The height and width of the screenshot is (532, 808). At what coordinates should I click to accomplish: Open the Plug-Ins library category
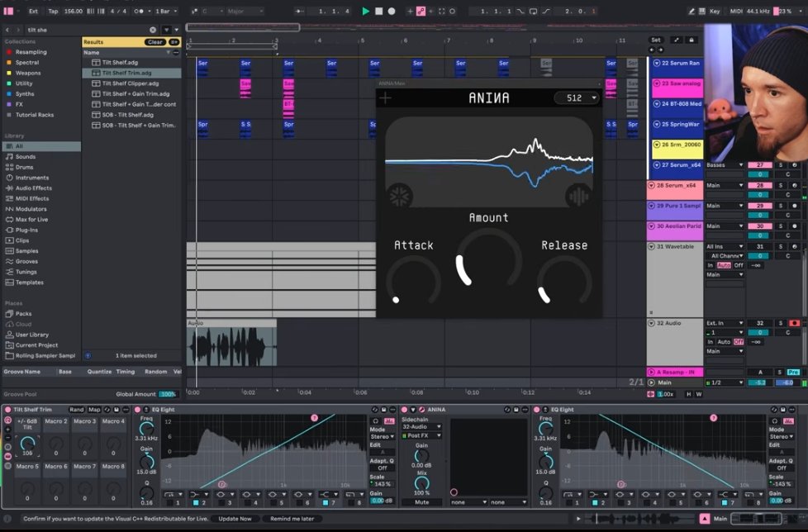point(26,230)
